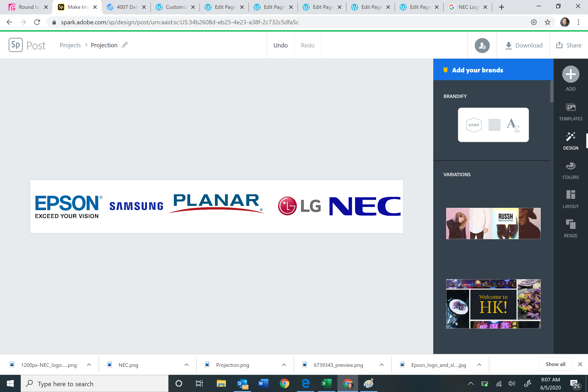Click the Undo button
This screenshot has width=588, height=392.
(x=280, y=45)
